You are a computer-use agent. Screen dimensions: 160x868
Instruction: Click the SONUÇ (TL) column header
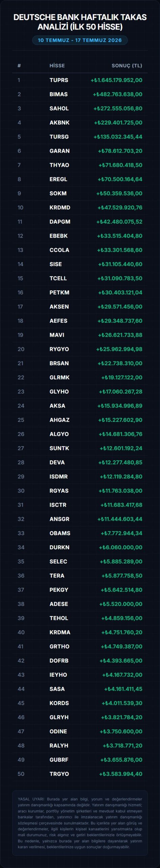(127, 65)
